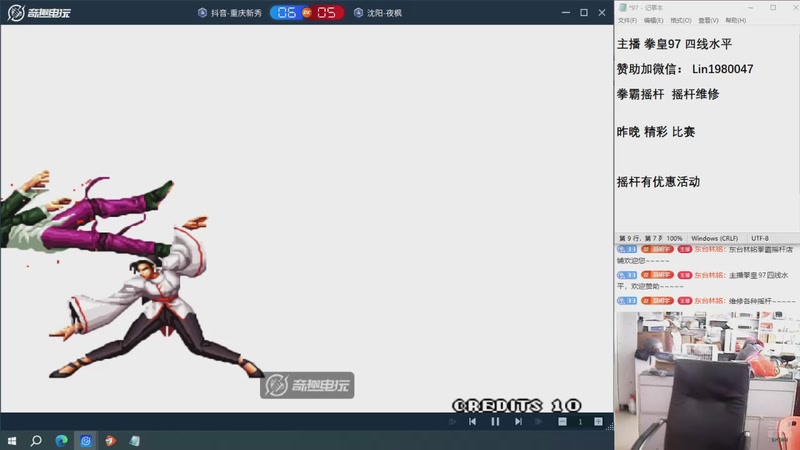Click UTF-8 in Notepad status bar
The image size is (800, 450).
pyautogui.click(x=760, y=238)
